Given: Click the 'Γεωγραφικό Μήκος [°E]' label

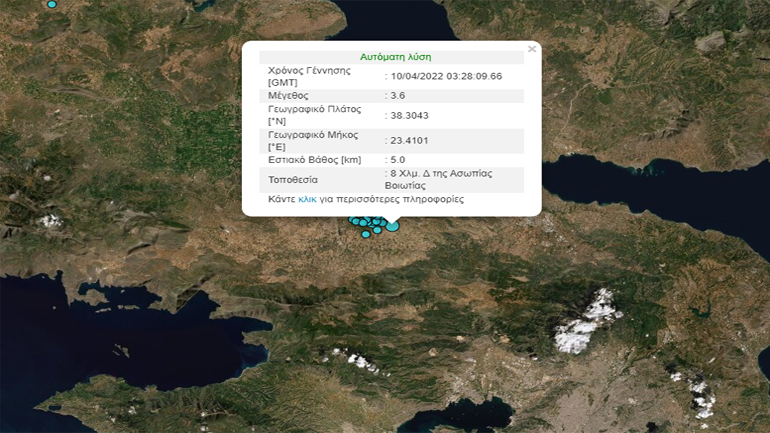Looking at the screenshot, I should point(313,141).
